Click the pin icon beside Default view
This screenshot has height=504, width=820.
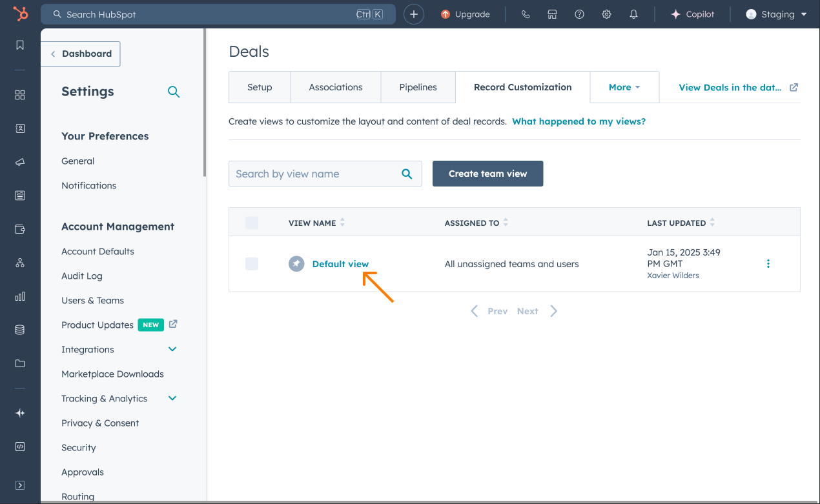pyautogui.click(x=296, y=264)
